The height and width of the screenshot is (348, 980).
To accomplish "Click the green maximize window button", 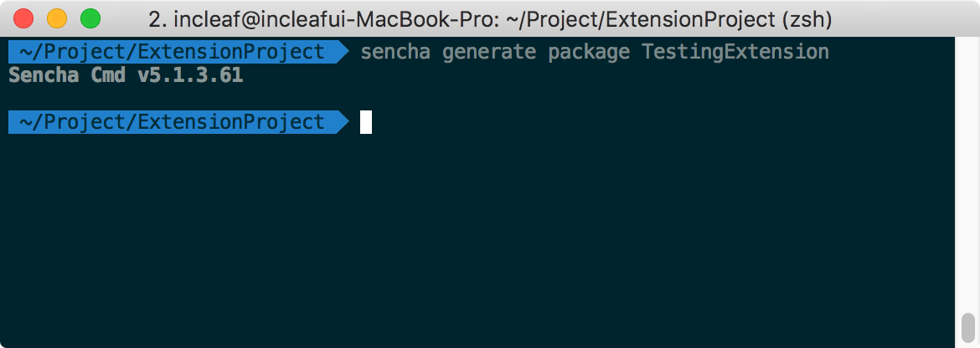I will 90,18.
